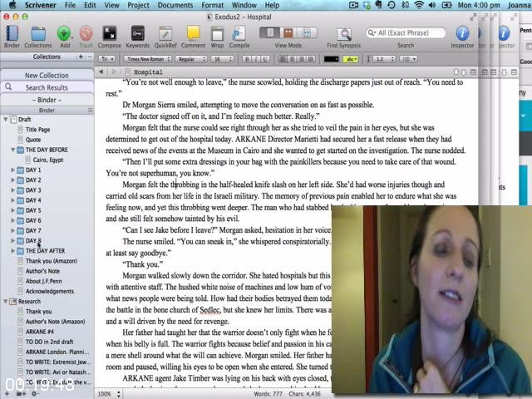
Task: Go back in document history
Action: 101,71
